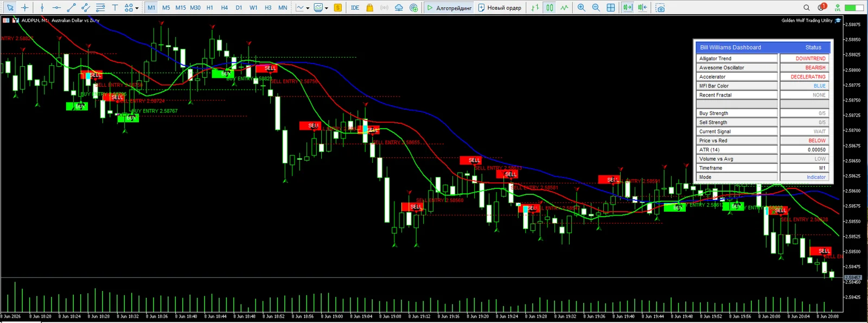Click the DECELERATING Accelerator value
This screenshot has height=323, width=868.
[808, 77]
